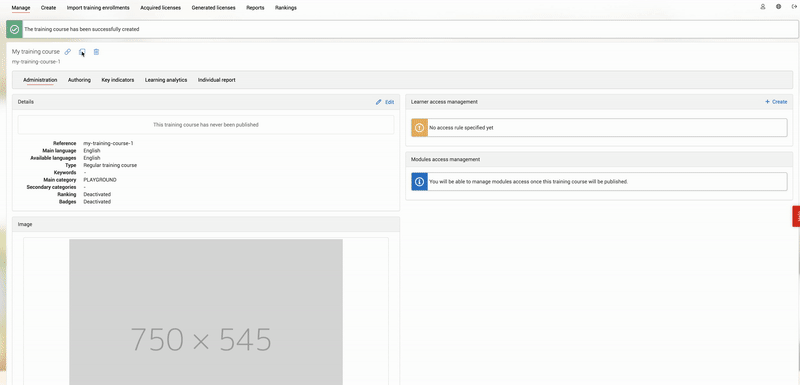This screenshot has height=385, width=800.
Task: Open the Rankings menu
Action: point(286,8)
